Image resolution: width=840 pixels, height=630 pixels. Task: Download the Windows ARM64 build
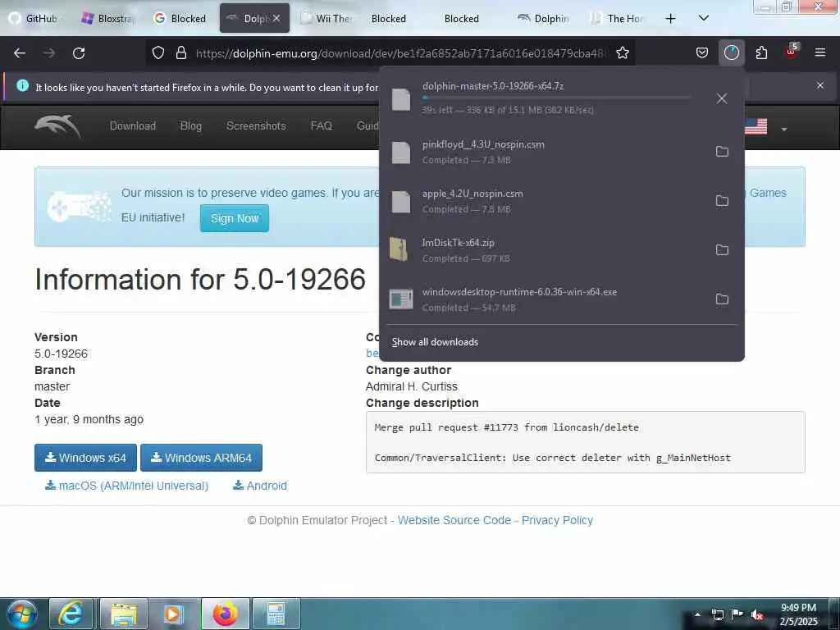[202, 458]
